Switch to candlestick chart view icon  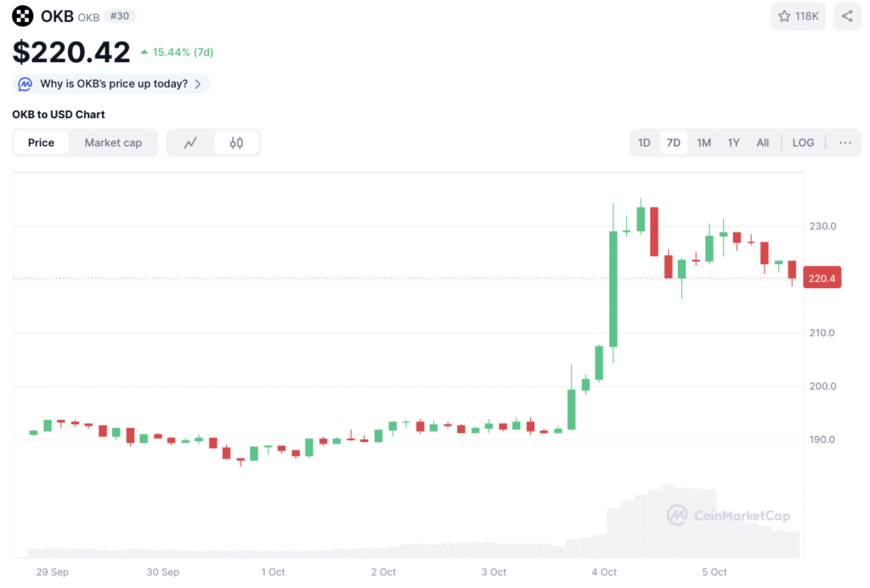coord(237,143)
